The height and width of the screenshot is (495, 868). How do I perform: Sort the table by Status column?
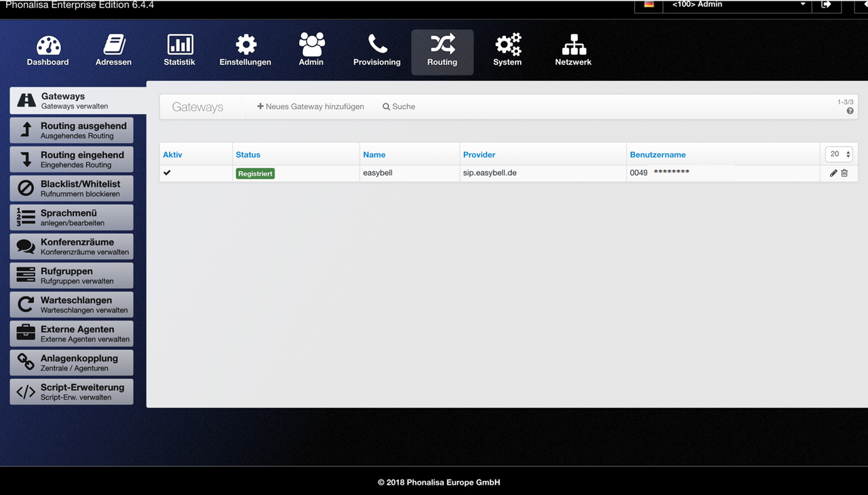pyautogui.click(x=248, y=155)
